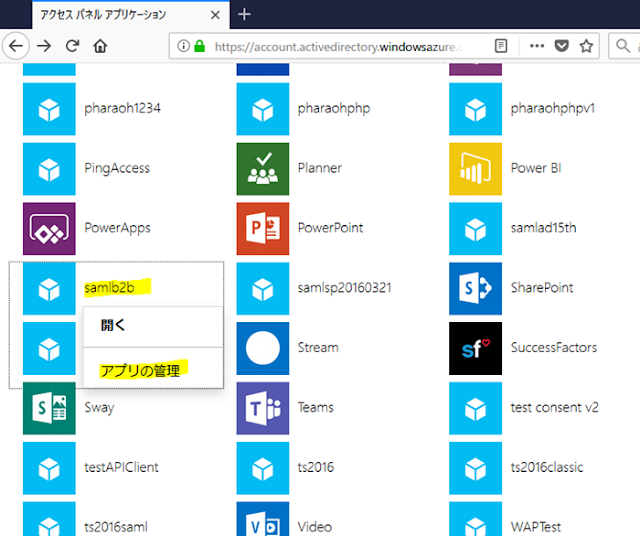Screen dimensions: 640x536
Task: Save page to Pocket icon
Action: (562, 46)
